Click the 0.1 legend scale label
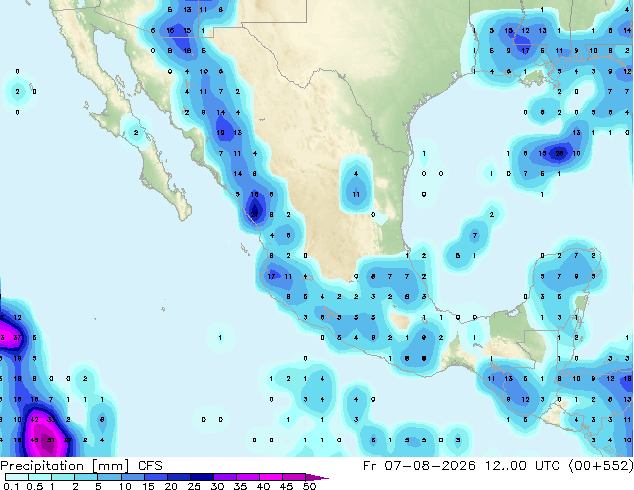This screenshot has width=634, height=490. tap(11, 486)
